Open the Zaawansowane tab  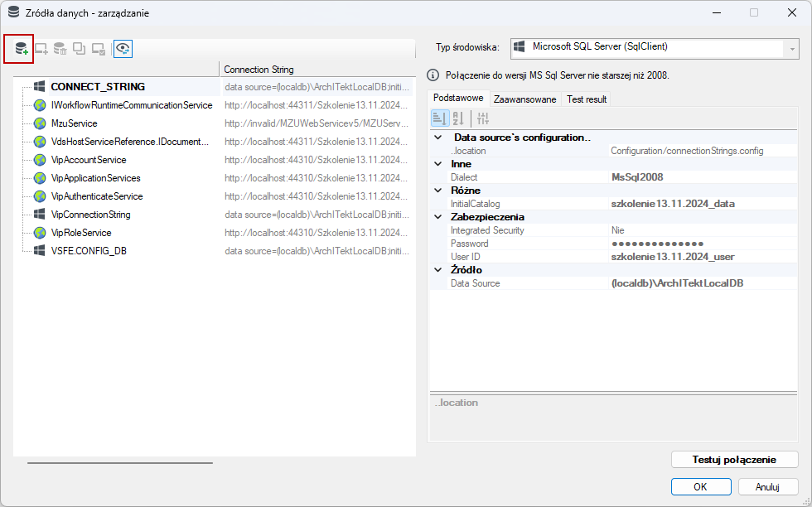[525, 99]
